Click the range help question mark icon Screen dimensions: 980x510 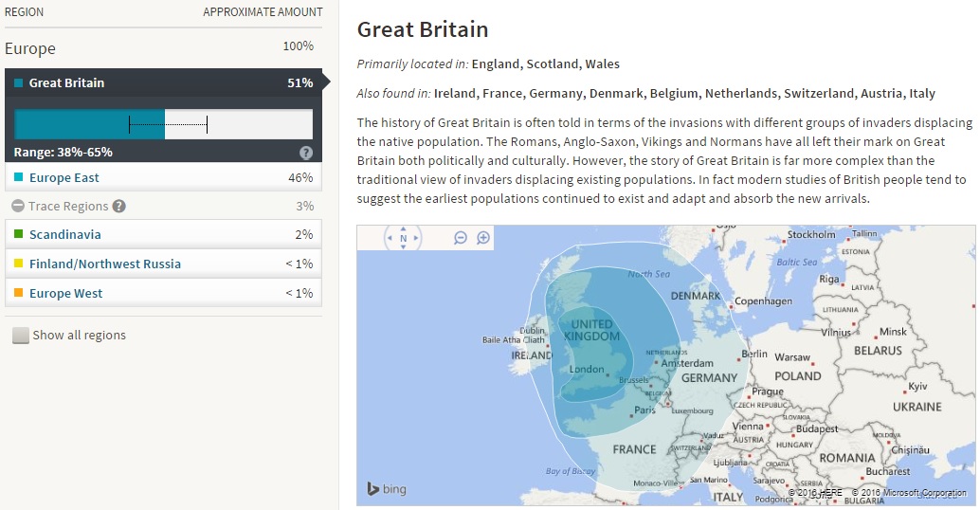pos(306,153)
